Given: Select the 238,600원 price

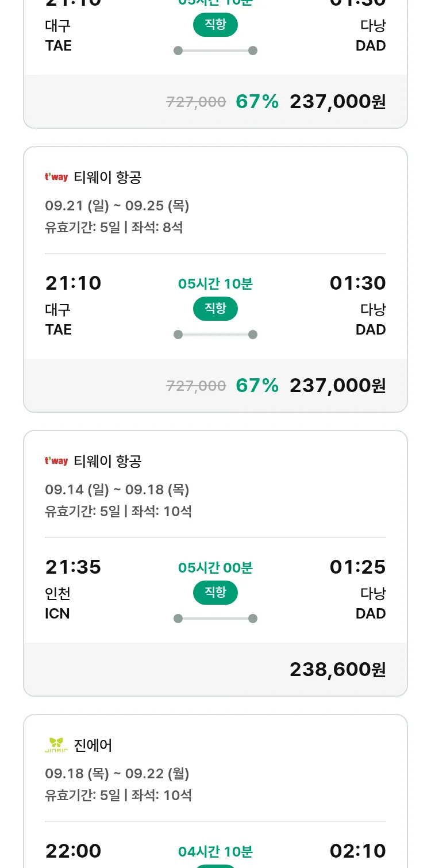Looking at the screenshot, I should (x=337, y=669).
